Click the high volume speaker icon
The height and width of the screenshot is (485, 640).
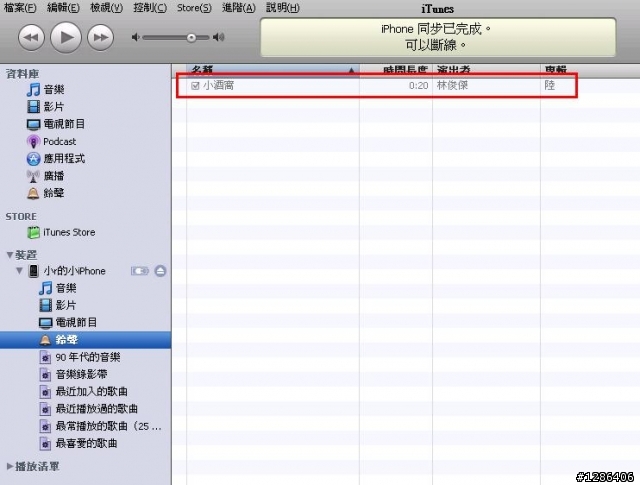point(219,37)
